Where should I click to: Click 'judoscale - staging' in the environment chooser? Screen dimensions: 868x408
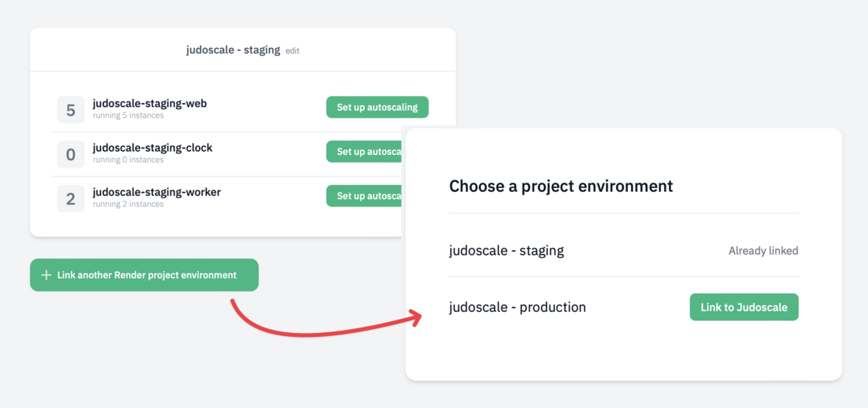pos(507,250)
